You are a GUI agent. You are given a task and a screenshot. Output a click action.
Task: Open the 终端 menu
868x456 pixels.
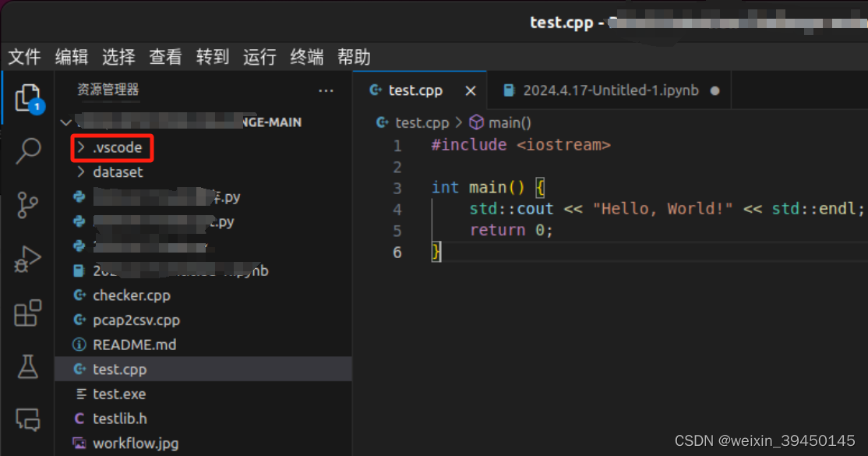(x=306, y=56)
